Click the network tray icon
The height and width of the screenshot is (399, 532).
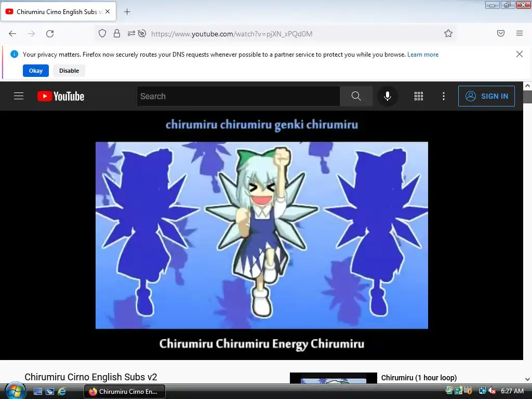(x=483, y=391)
